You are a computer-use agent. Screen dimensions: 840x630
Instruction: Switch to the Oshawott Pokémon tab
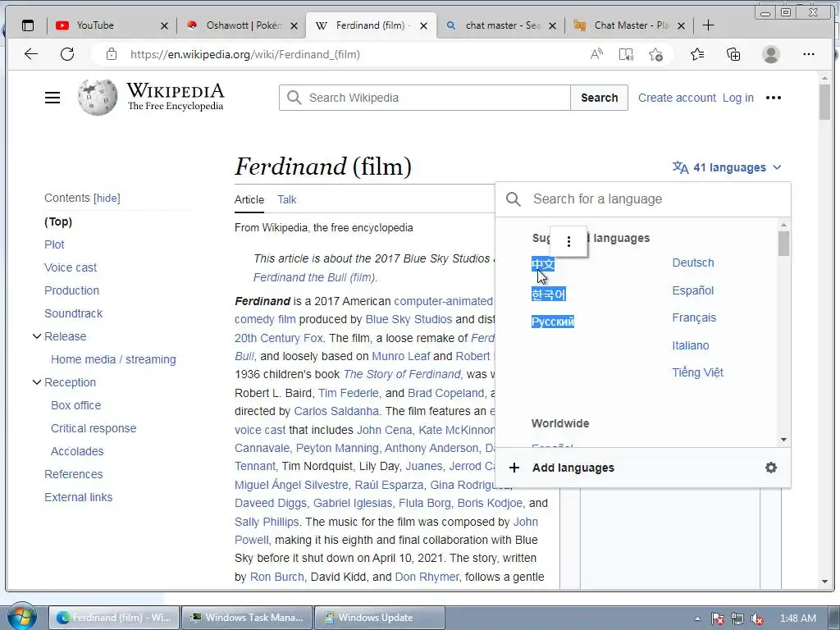tap(241, 25)
